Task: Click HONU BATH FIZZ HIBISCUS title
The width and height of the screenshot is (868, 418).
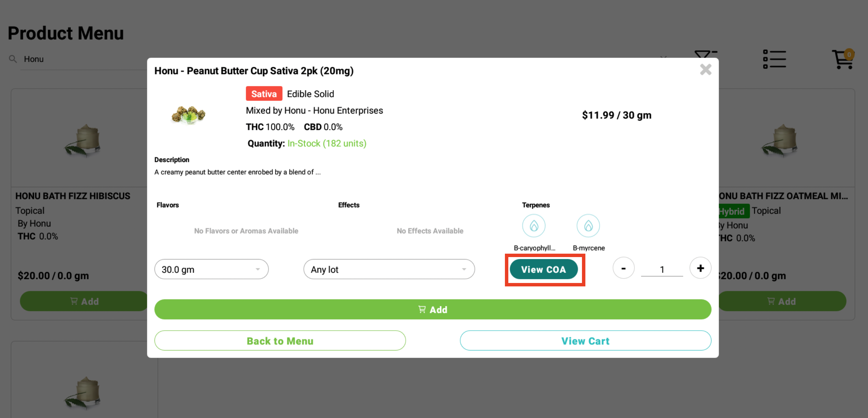Action: 73,196
